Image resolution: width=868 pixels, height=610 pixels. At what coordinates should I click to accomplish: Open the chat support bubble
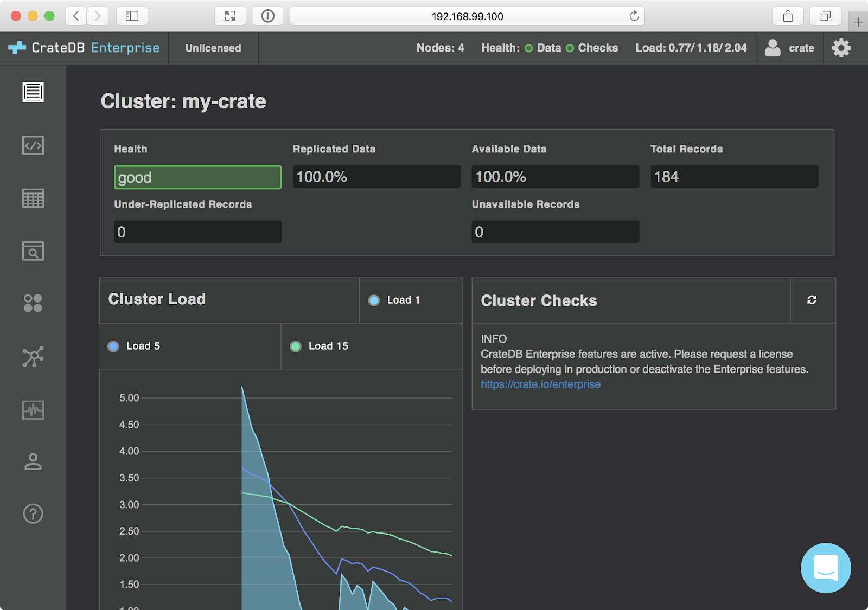pyautogui.click(x=825, y=568)
